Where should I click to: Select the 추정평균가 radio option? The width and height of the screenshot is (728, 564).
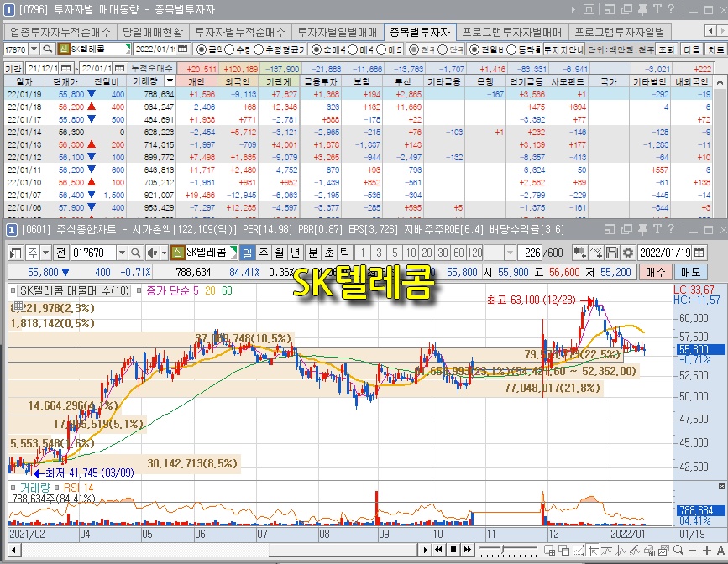pos(259,50)
